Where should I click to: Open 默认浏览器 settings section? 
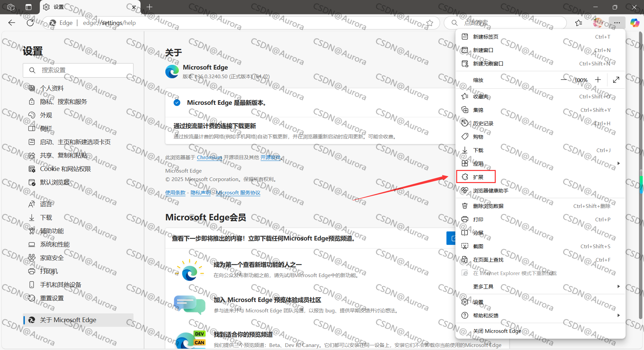point(78,182)
